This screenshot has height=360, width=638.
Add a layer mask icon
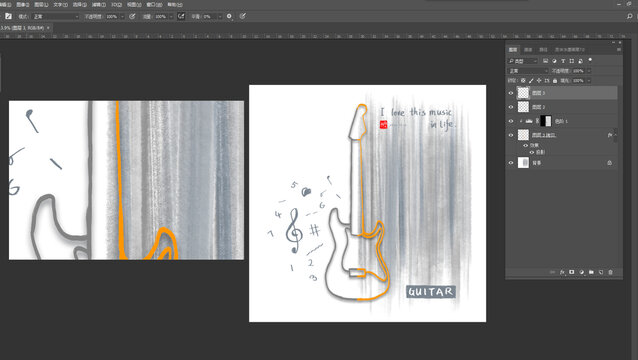pos(572,272)
